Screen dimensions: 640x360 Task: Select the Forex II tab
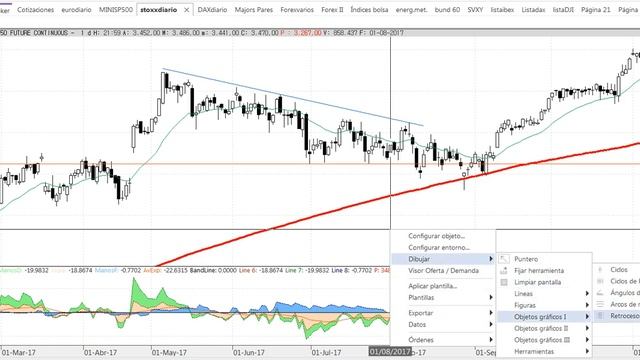click(332, 9)
